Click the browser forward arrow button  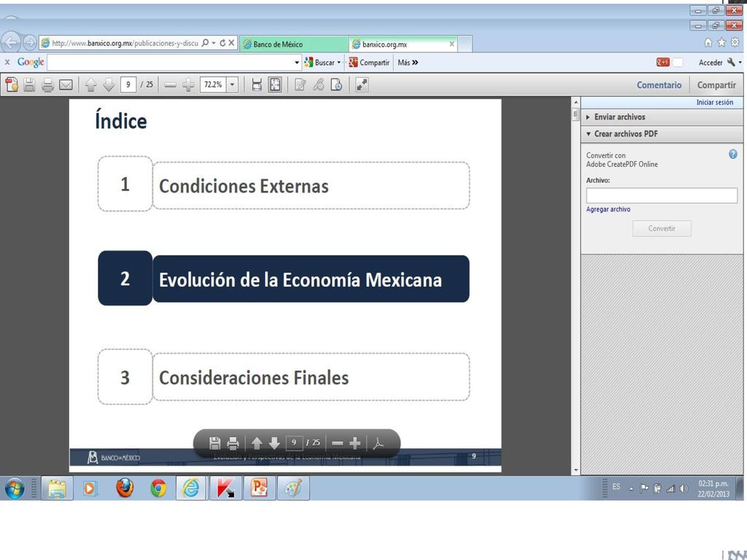[x=29, y=43]
